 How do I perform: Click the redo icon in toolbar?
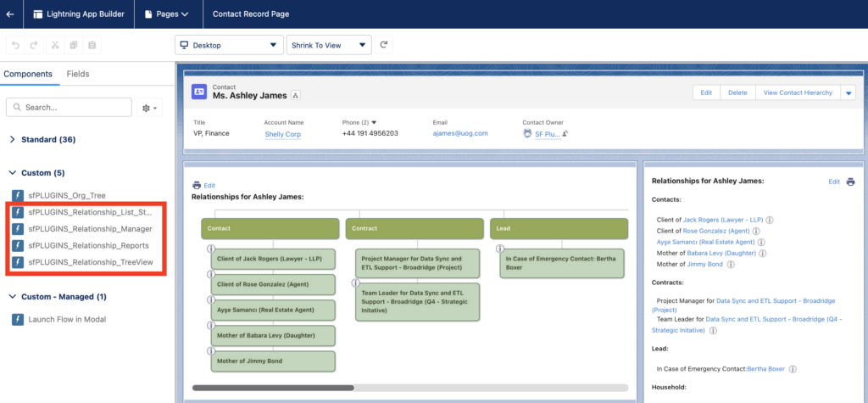pyautogui.click(x=34, y=45)
